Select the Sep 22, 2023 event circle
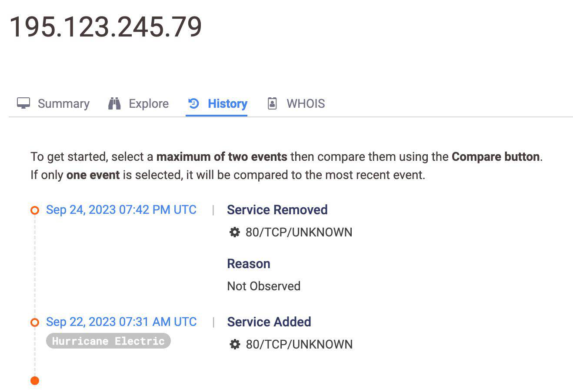Viewport: 573px width, 392px height. [35, 322]
